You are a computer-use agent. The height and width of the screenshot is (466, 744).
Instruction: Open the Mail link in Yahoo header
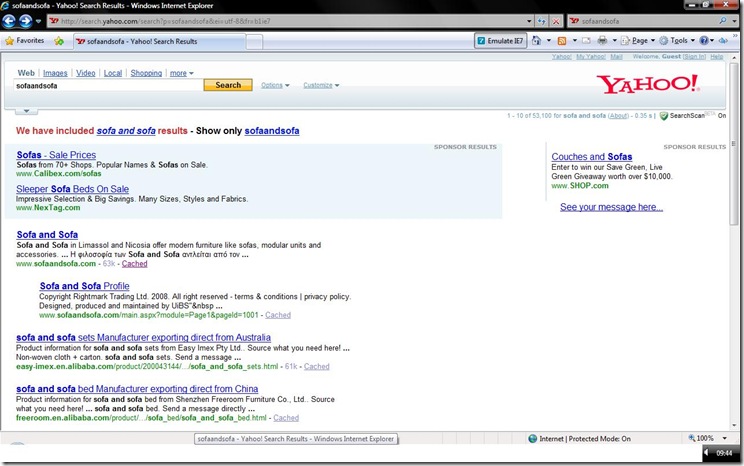(x=616, y=56)
